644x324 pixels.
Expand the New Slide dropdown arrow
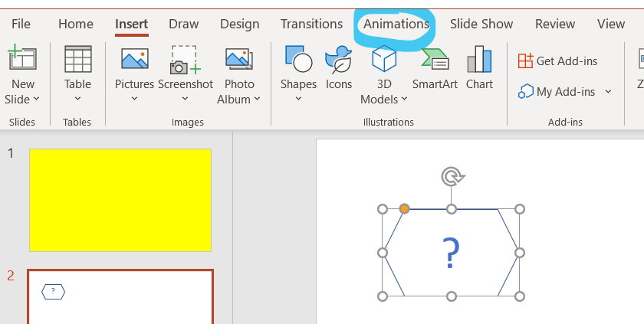37,100
